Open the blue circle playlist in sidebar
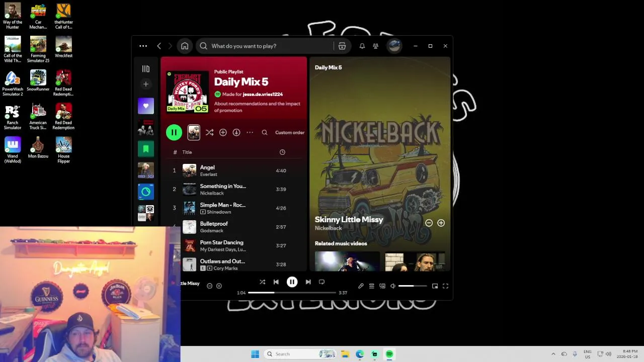Viewport: 644px width, 362px height. tap(146, 192)
